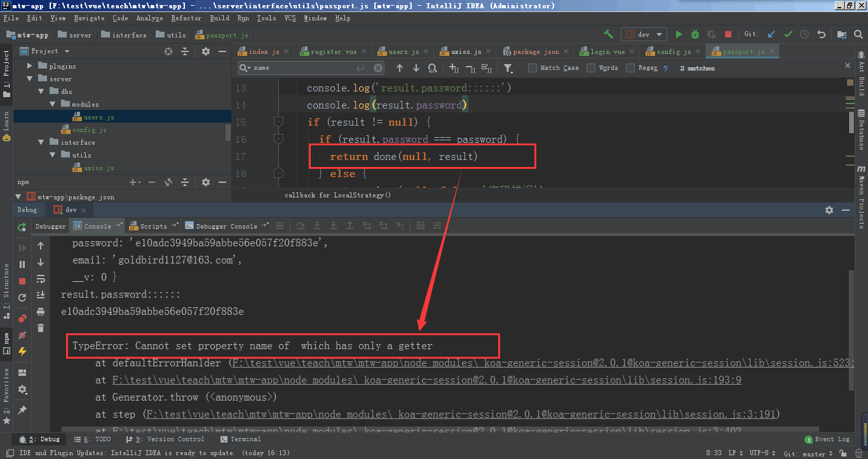Enable Words checkbox in search bar
This screenshot has height=459, width=868.
(x=591, y=68)
